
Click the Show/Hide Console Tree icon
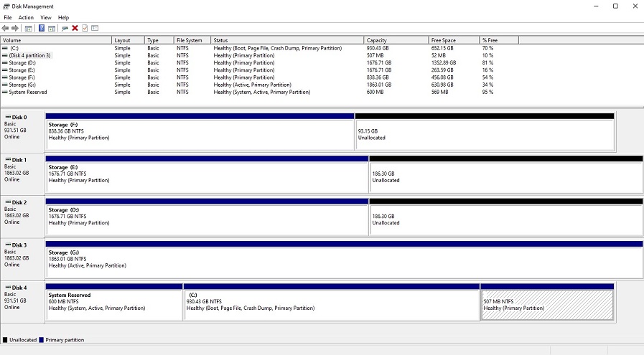click(x=28, y=28)
